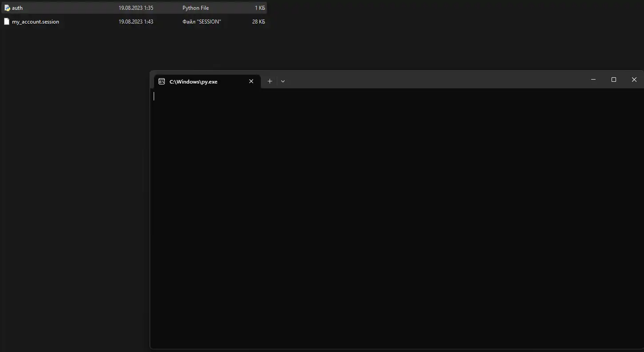Close the terminal window
The width and height of the screenshot is (644, 352).
[634, 80]
